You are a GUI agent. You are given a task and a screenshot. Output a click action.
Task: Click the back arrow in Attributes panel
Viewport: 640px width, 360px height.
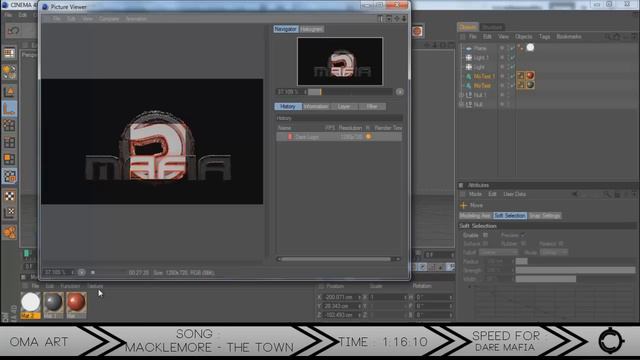coord(574,194)
